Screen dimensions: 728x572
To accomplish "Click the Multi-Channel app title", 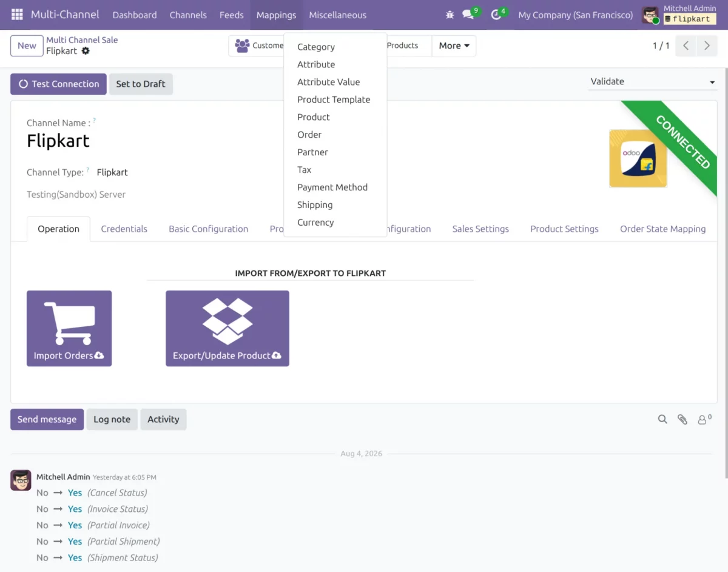I will (65, 15).
